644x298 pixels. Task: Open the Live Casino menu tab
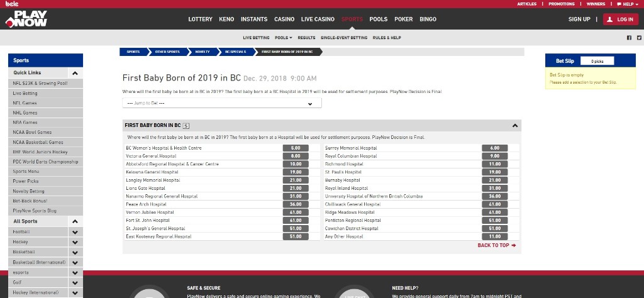point(318,19)
